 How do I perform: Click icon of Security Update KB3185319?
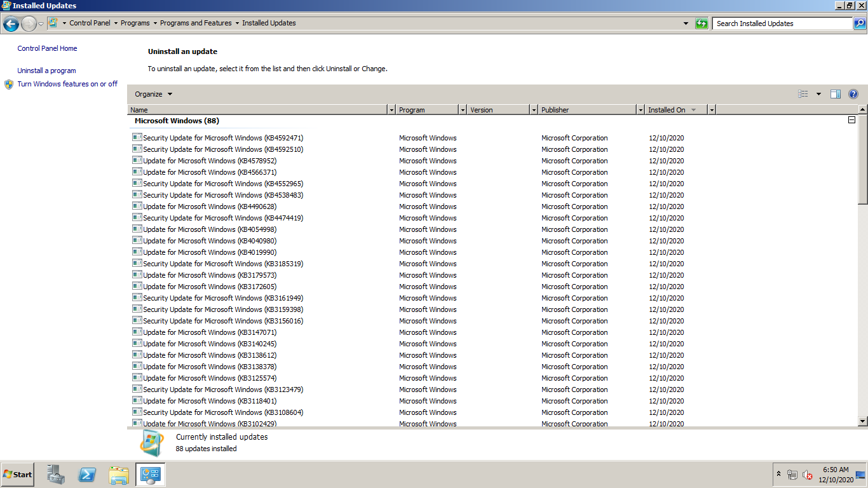pyautogui.click(x=137, y=263)
